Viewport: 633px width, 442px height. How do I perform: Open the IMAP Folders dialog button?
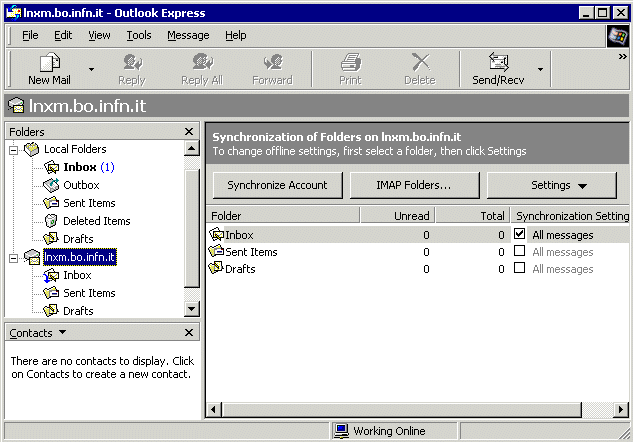(414, 185)
